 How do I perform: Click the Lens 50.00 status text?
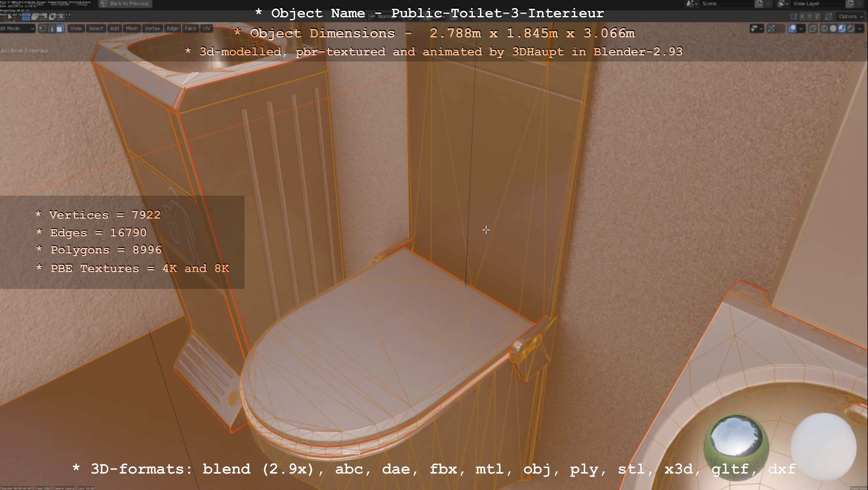pyautogui.click(x=86, y=488)
